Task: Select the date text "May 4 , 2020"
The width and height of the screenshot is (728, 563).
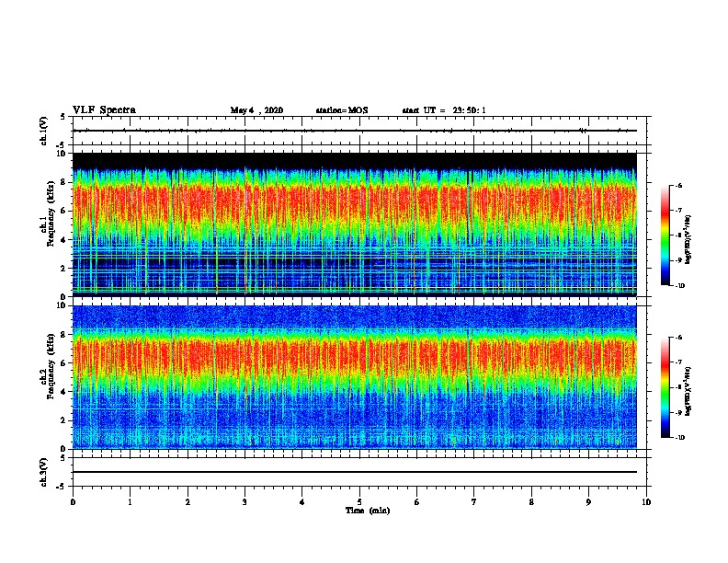Action: (256, 110)
